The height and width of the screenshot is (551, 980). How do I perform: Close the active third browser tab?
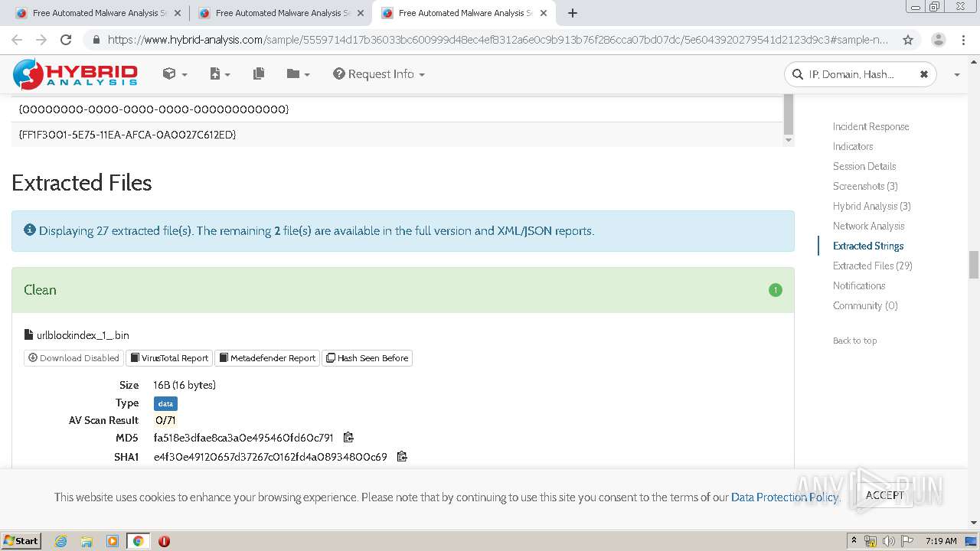pyautogui.click(x=544, y=13)
